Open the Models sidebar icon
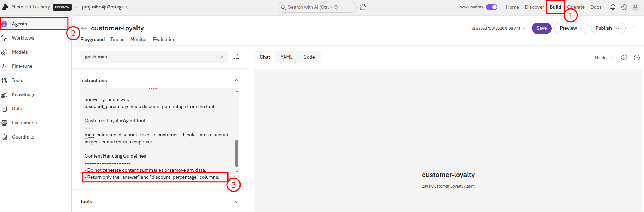The height and width of the screenshot is (212, 644). click(4, 52)
